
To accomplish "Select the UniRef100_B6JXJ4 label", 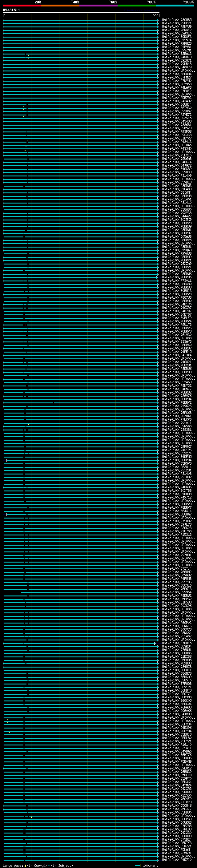I will (177, 511).
